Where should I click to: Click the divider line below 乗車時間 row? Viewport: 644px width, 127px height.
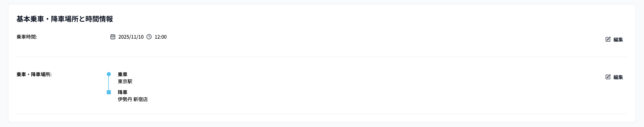(322, 57)
